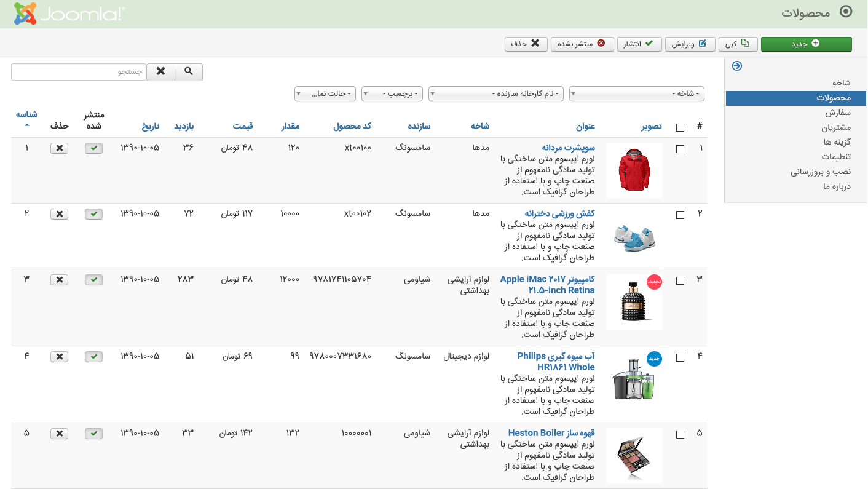Open سفارش in the sidebar menu
Viewport: 868px width, 489px height.
838,113
